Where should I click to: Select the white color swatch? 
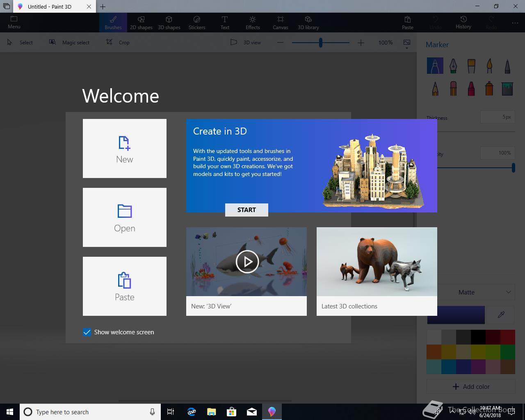(434, 337)
